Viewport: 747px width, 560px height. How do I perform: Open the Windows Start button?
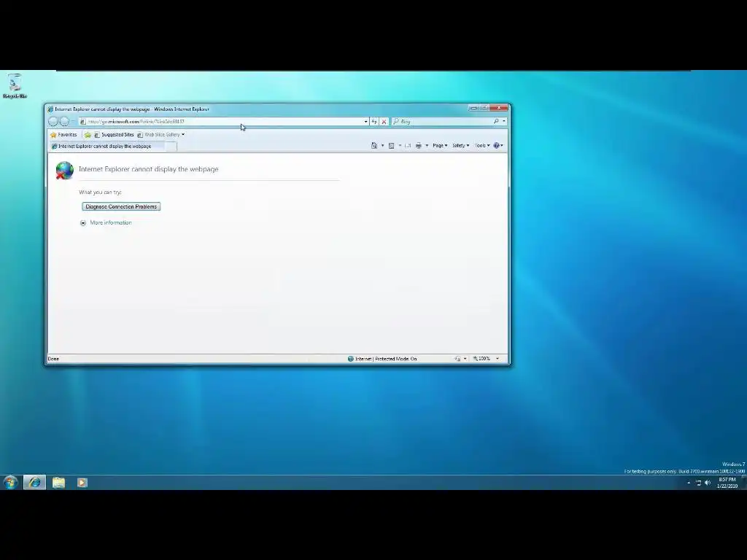[x=10, y=483]
